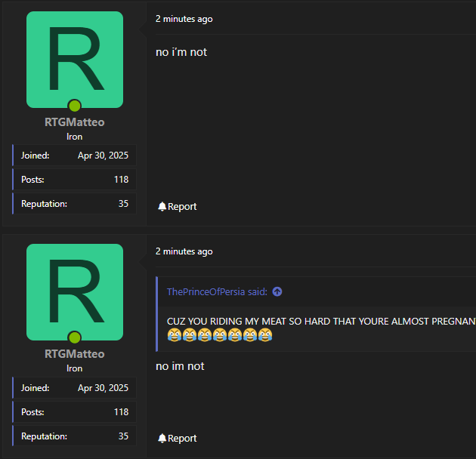Expand the quoted ThePrinceOfPersia message block
This screenshot has width=476, height=459.
pyautogui.click(x=317, y=322)
